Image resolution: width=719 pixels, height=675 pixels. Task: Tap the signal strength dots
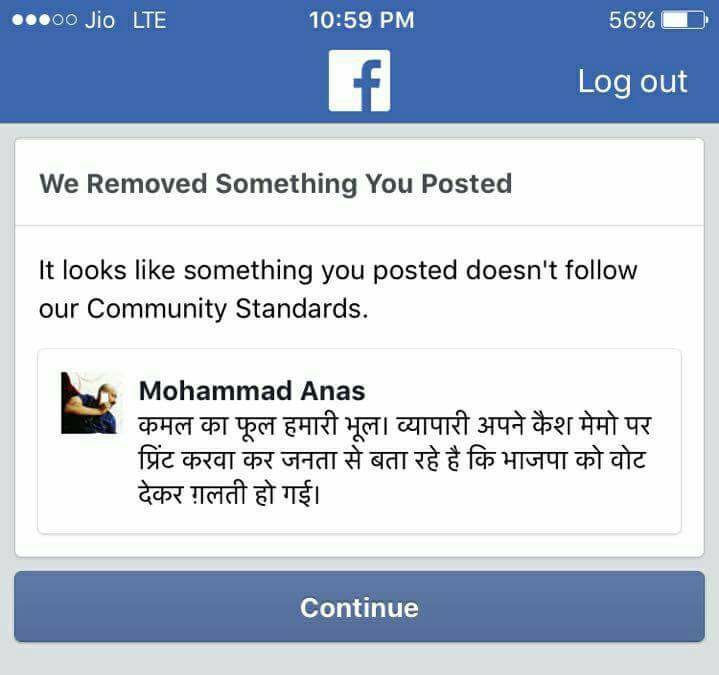click(44, 20)
